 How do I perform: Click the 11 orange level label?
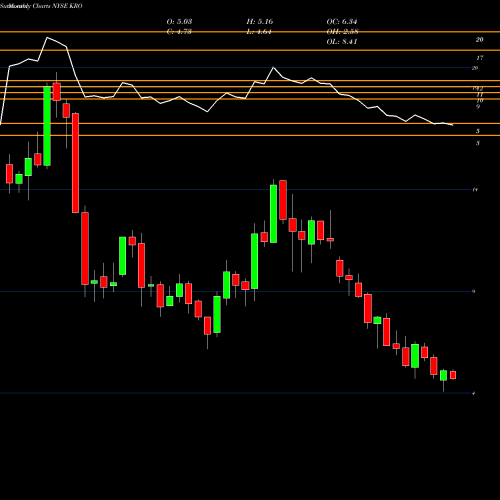click(479, 95)
